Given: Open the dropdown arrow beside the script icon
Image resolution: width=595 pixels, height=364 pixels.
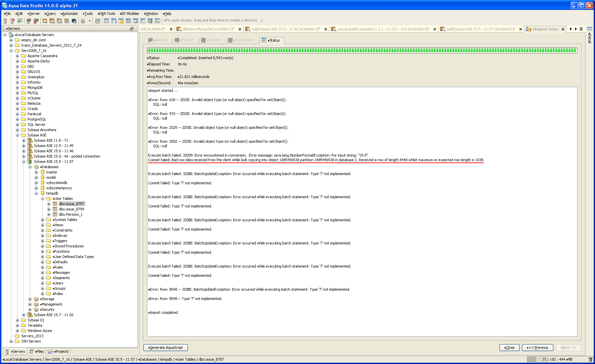Looking at the screenshot, I should pos(90,21).
